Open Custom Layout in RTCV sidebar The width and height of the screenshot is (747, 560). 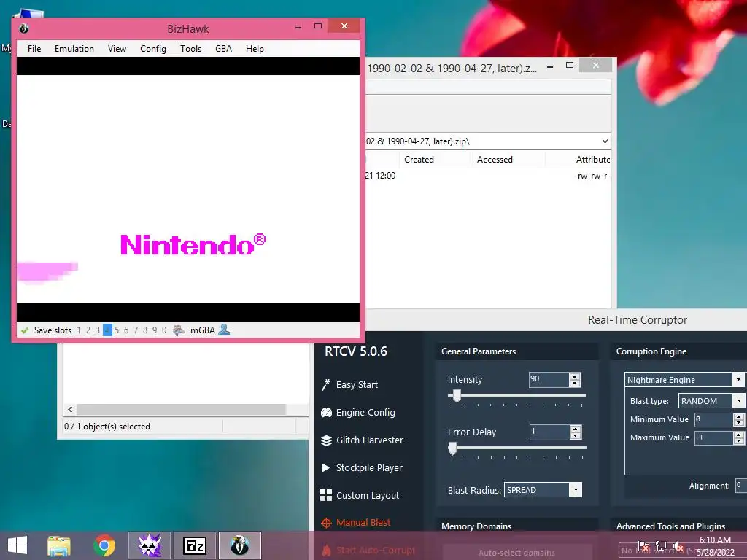[360, 495]
